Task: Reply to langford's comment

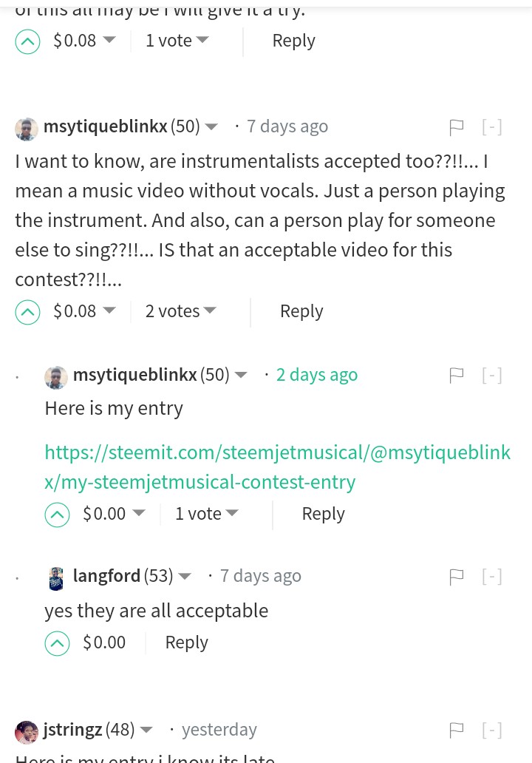Action: pyautogui.click(x=186, y=642)
